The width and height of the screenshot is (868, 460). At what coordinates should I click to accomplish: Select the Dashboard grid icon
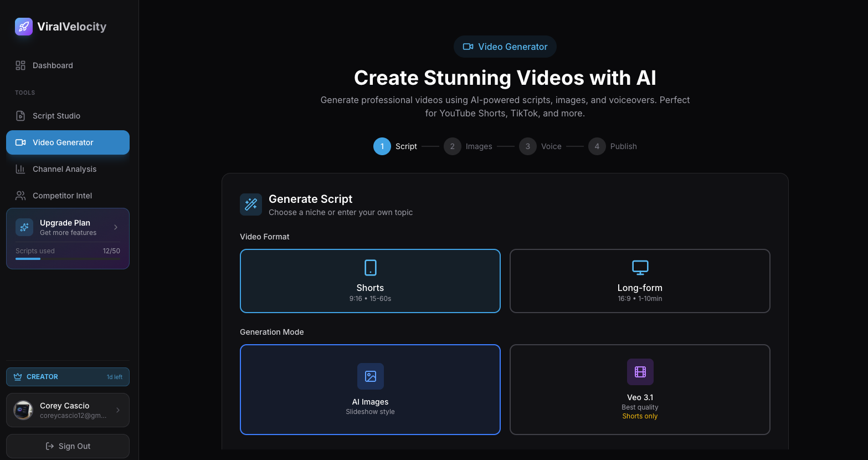tap(20, 65)
